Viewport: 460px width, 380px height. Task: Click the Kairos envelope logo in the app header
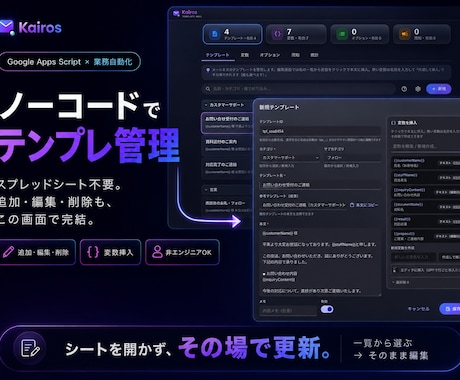pos(176,14)
